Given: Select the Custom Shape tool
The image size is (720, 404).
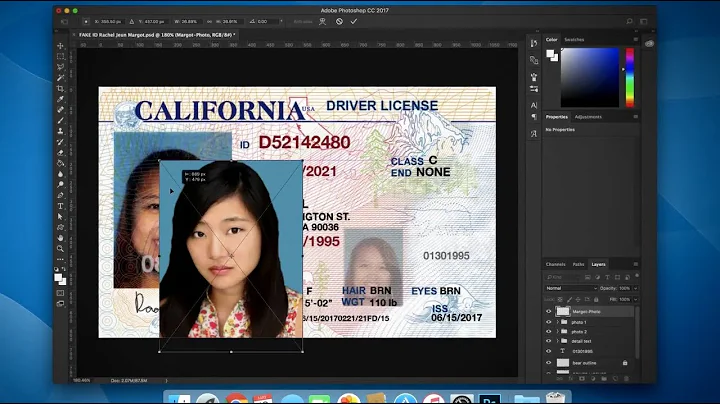Looking at the screenshot, I should click(x=60, y=227).
